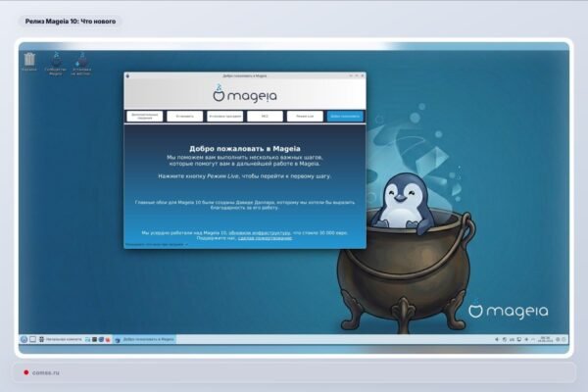This screenshot has height=392, width=588.
Task: Click the star-shaped tray icon next to monitor icon
Action: click(526, 339)
